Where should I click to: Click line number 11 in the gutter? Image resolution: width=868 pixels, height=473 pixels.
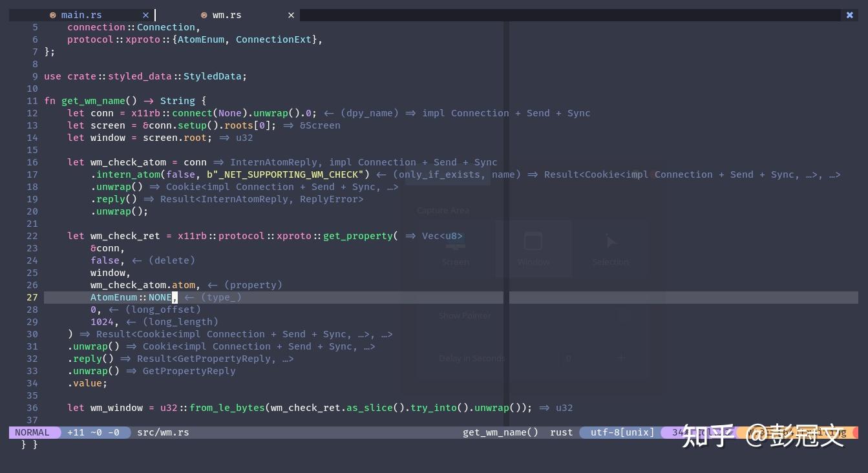coord(32,101)
